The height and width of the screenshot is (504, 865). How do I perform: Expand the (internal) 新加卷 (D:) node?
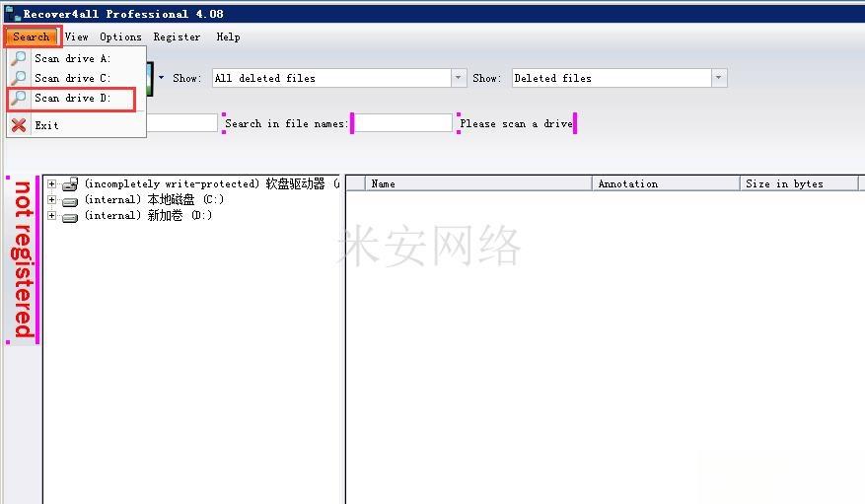(x=52, y=216)
